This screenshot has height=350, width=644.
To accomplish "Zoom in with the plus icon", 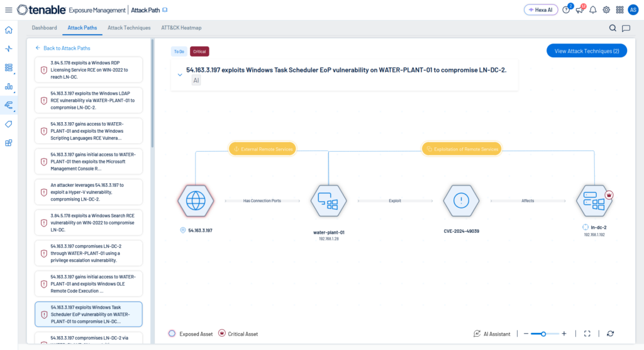I will pyautogui.click(x=564, y=334).
